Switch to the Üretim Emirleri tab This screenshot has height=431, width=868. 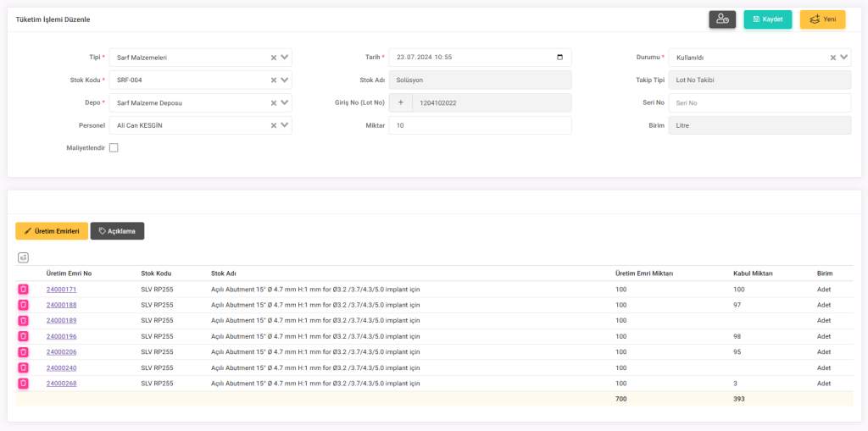(x=52, y=231)
